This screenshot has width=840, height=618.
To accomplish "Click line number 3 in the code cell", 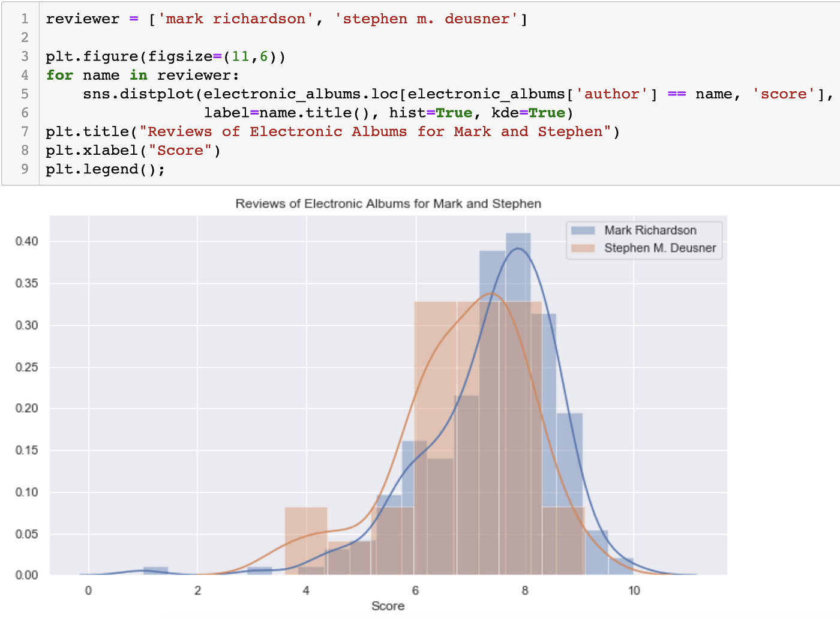I will pyautogui.click(x=25, y=56).
